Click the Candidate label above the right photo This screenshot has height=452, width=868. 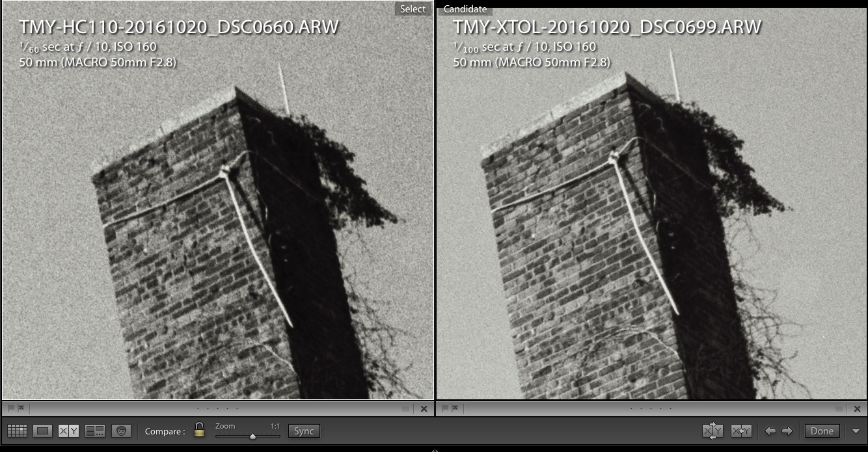[x=465, y=8]
